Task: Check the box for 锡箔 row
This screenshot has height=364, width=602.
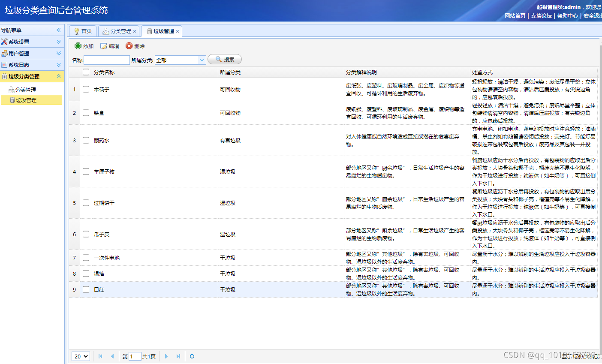Action: [86, 274]
